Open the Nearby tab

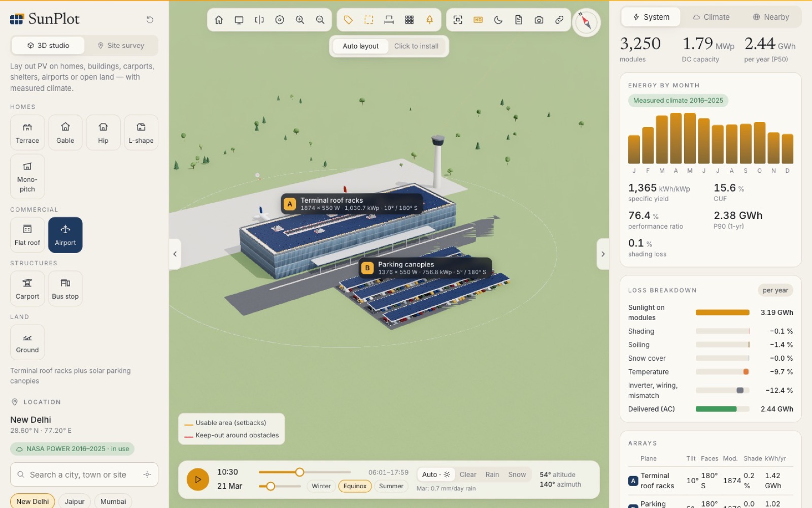[x=770, y=17]
